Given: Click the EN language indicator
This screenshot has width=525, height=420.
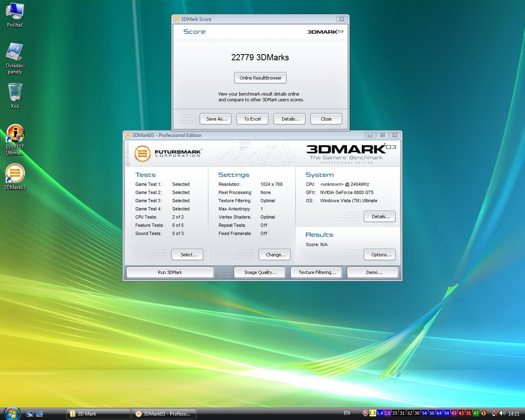Looking at the screenshot, I should (x=347, y=413).
